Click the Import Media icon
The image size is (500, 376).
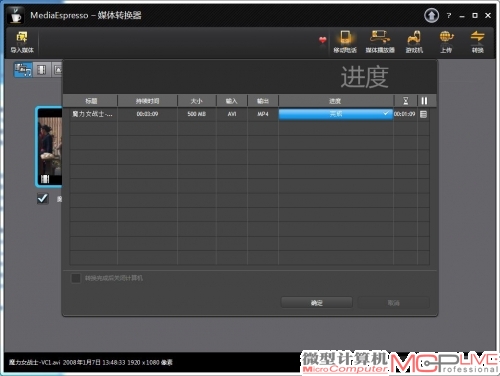pos(22,42)
